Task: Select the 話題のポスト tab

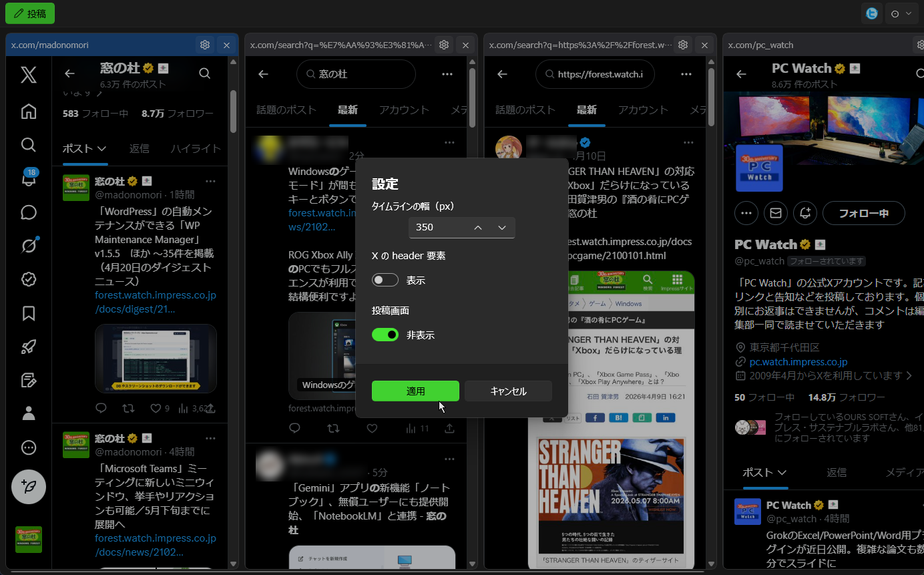Action: (286, 110)
